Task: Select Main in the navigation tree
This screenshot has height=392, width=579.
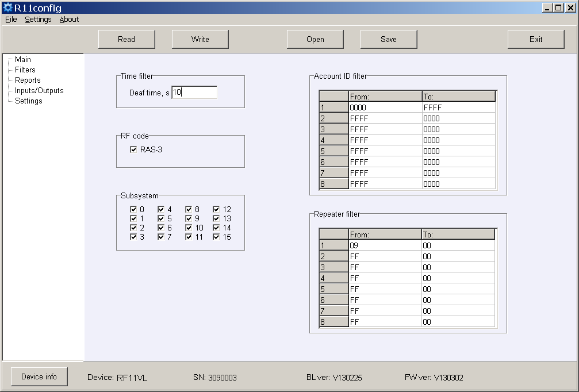Action: (23, 59)
